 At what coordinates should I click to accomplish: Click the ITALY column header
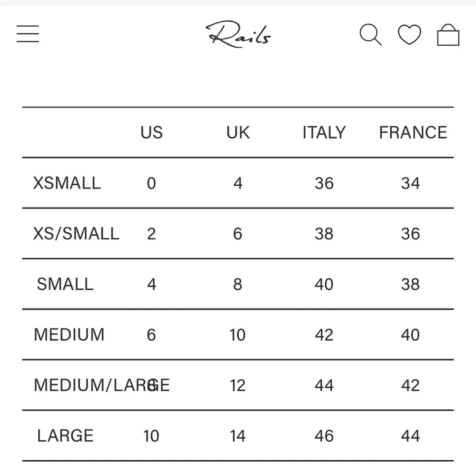coord(324,132)
